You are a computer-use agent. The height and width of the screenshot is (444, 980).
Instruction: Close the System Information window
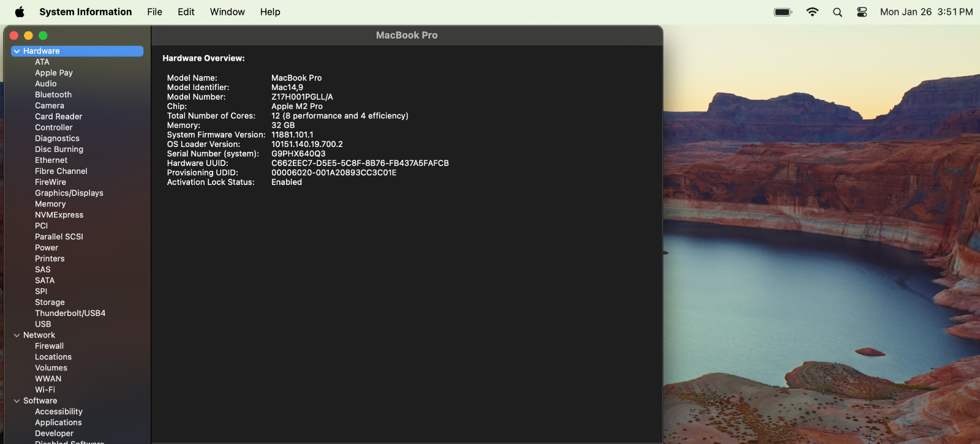click(14, 36)
